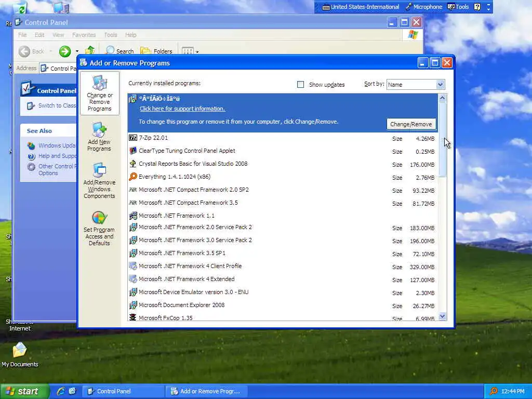Viewport: 532px width, 399px height.
Task: Click .NET Compact Framework 2.0 SP2 icon
Action: click(133, 190)
